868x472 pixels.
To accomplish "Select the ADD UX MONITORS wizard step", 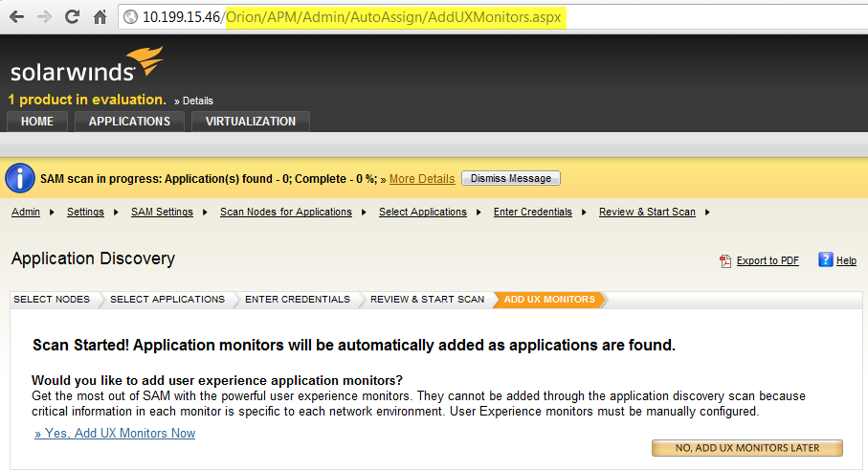I will (549, 299).
